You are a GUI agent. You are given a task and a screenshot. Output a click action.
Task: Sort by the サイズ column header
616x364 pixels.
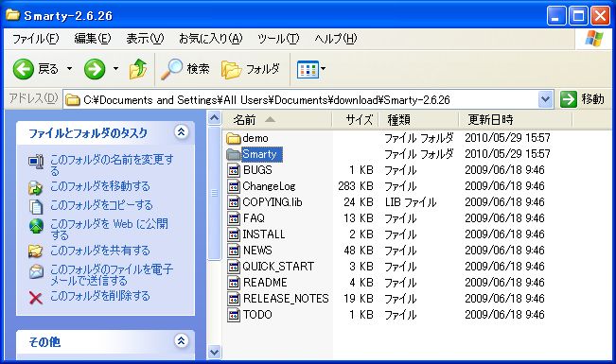356,120
